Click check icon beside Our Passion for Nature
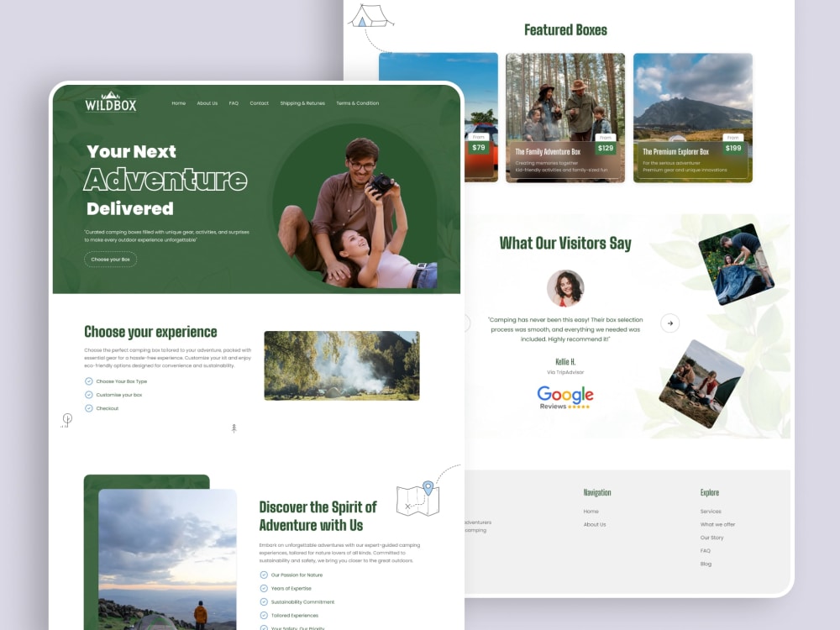The width and height of the screenshot is (840, 630). point(264,575)
